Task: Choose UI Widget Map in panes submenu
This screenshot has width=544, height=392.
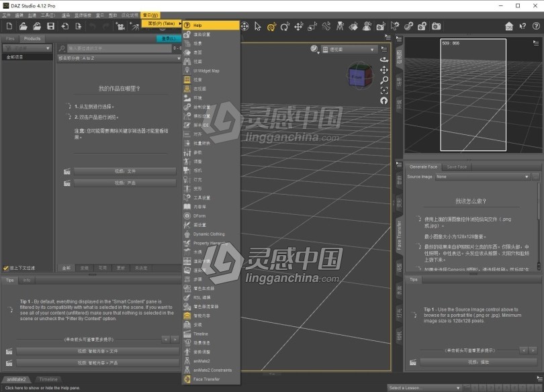Action: 211,70
